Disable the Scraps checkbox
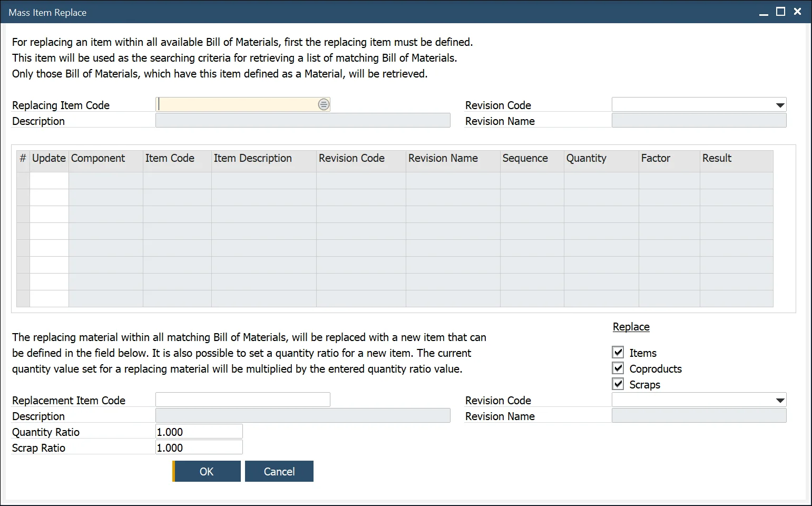Image resolution: width=812 pixels, height=506 pixels. click(x=618, y=384)
